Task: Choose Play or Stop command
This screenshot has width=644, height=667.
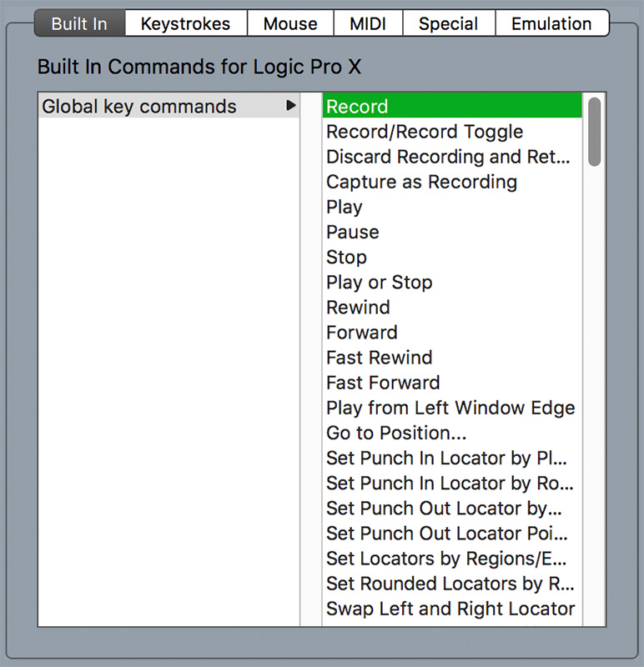Action: tap(452, 282)
